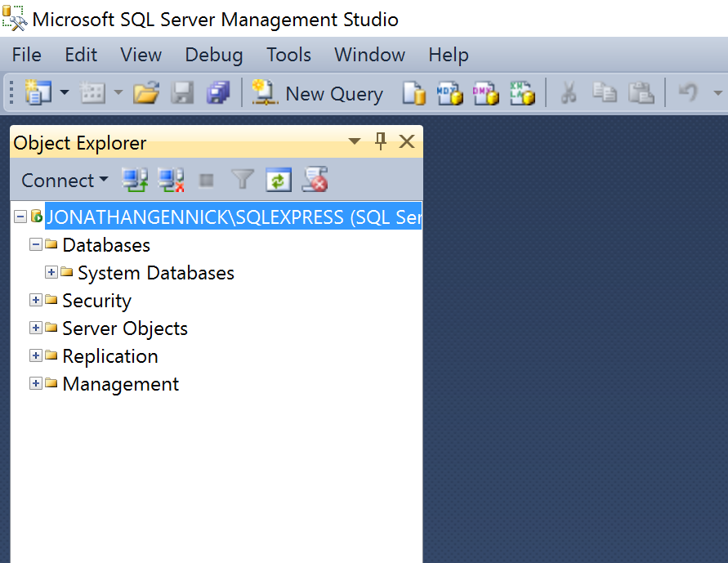This screenshot has width=728, height=563.
Task: Toggle the Object Explorer auto-hide pin
Action: 380,141
